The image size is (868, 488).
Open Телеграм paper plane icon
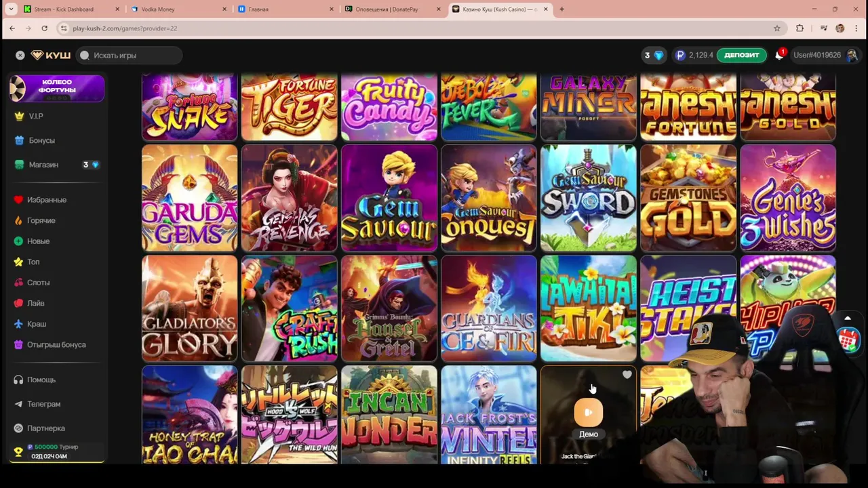point(18,404)
